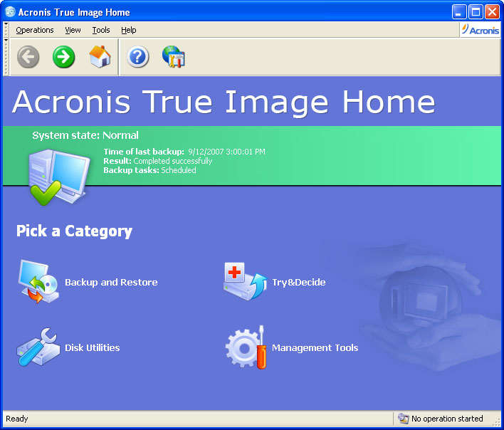Click the Acronis title bar app icon
This screenshot has width=504, height=430.
coord(10,12)
